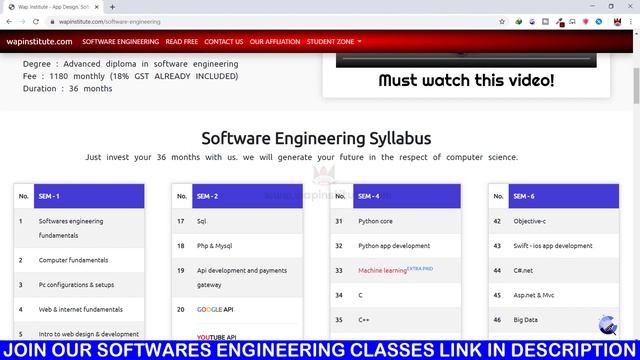Click the SEM - 4 table header

(x=407, y=196)
